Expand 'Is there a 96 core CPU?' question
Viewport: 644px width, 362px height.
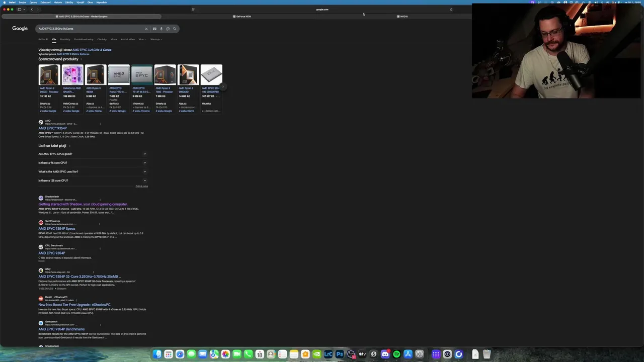pos(93,163)
